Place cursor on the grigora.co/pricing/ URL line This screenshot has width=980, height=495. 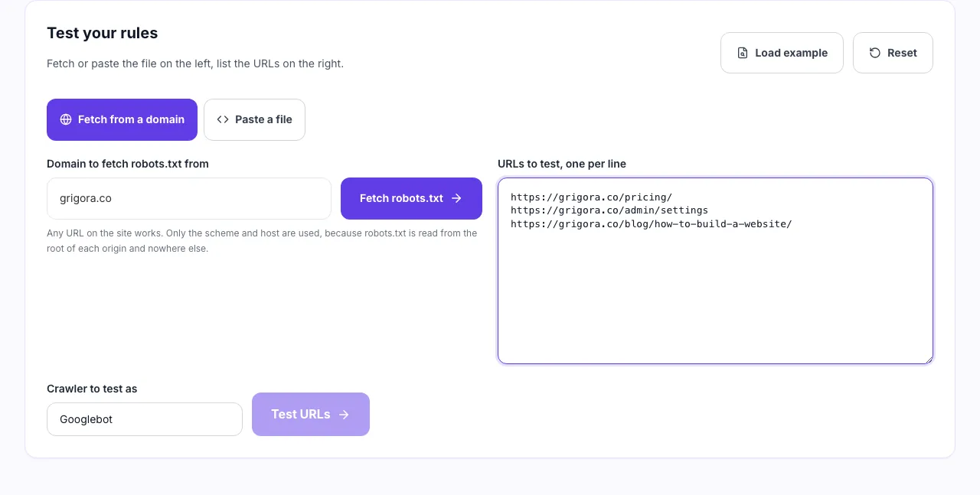(591, 197)
